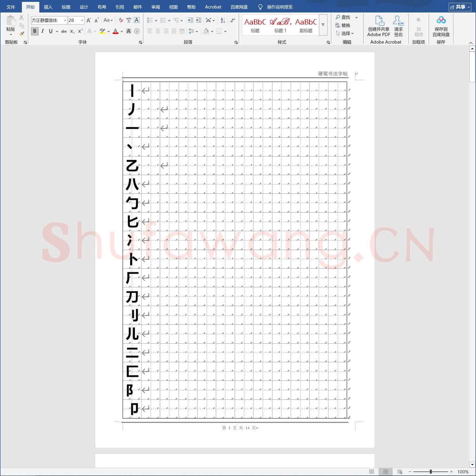Open the 选择 (Select) dropdown

pos(345,33)
